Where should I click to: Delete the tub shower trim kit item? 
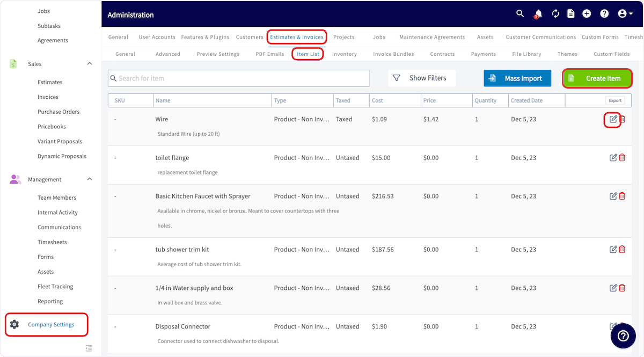point(622,250)
